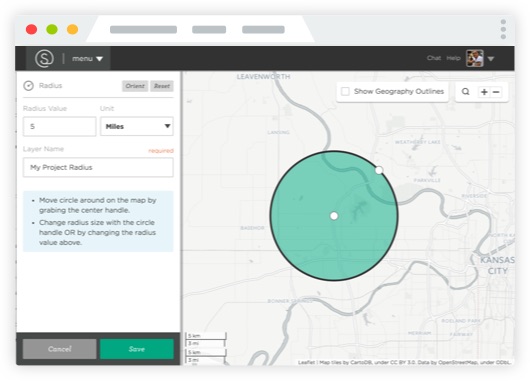Screen dimensions: 530x381
Task: Click the red 'required' label
Action: [x=161, y=150]
